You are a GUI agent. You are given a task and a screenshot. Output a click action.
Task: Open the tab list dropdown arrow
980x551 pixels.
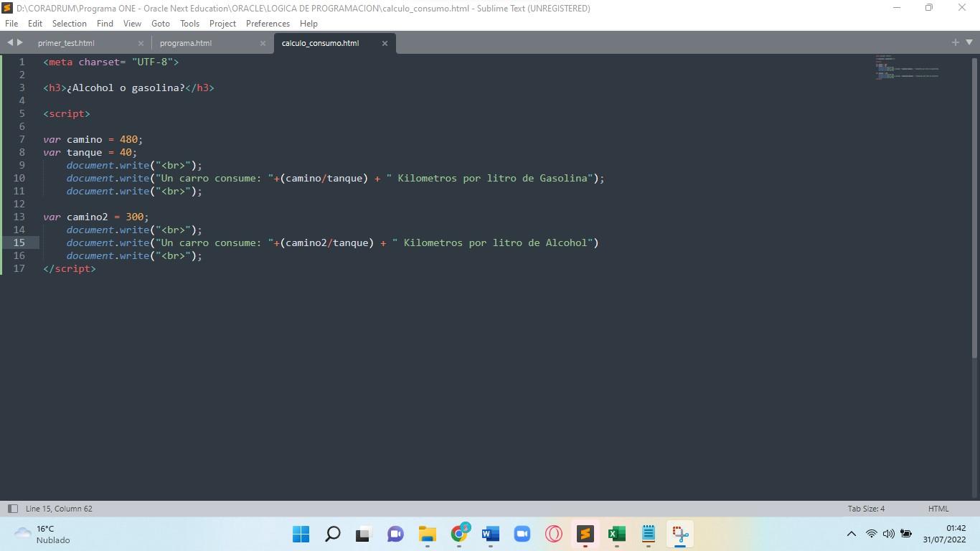(x=969, y=43)
